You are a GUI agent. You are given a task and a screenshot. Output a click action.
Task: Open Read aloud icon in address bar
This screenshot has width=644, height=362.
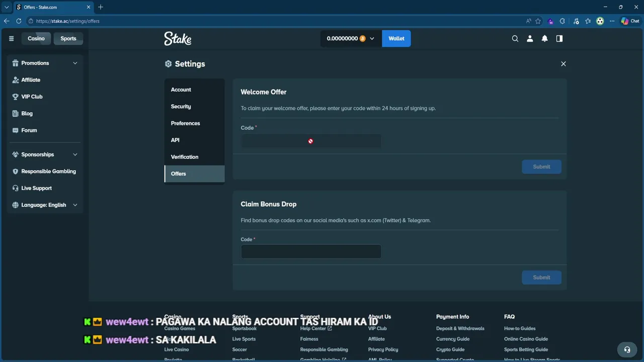point(528,21)
